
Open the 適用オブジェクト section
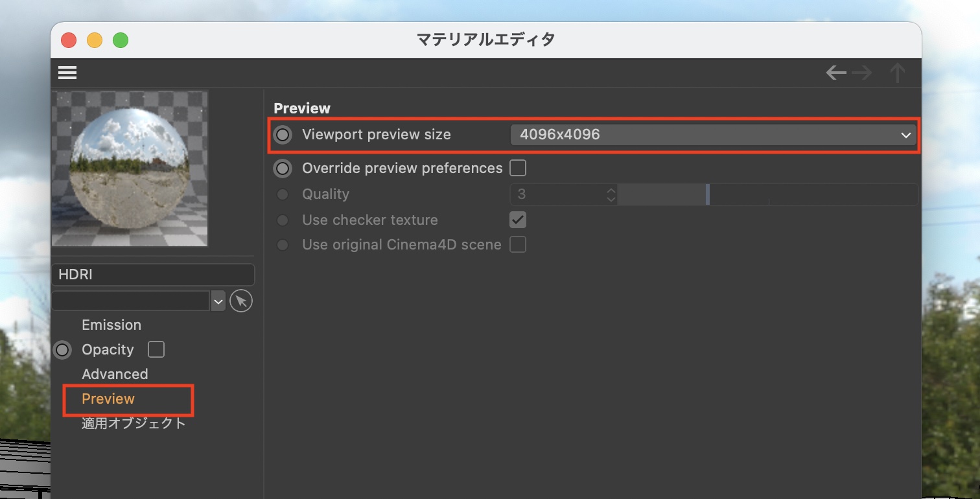click(134, 424)
